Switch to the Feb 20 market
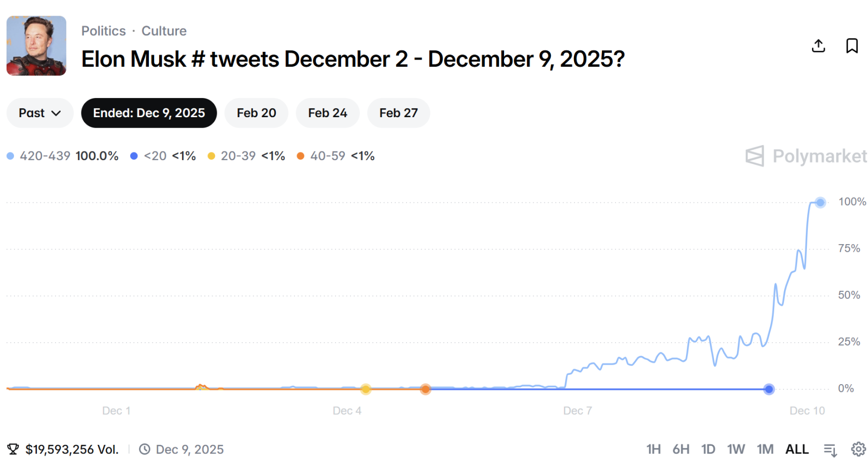Screen dimensions: 868x464 256,113
